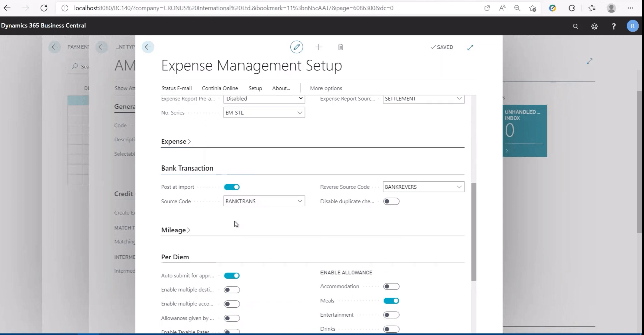Open the account profile initial icon

[632, 26]
